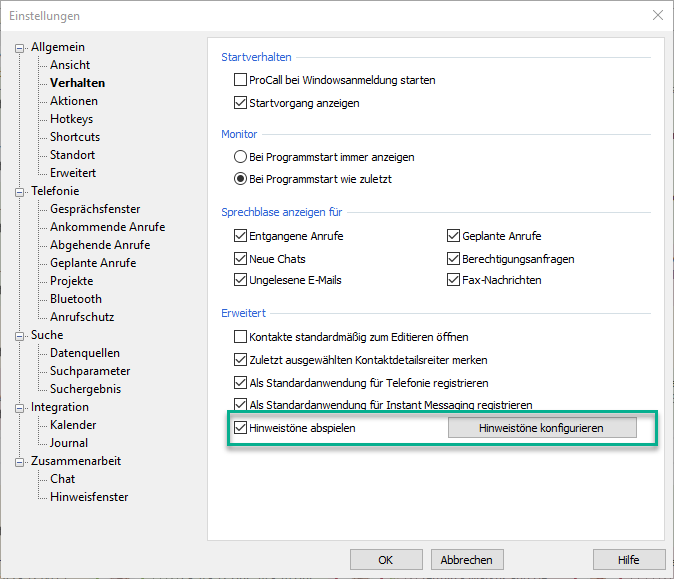674x579 pixels.
Task: Collapse the Suche tree node
Action: coord(20,336)
